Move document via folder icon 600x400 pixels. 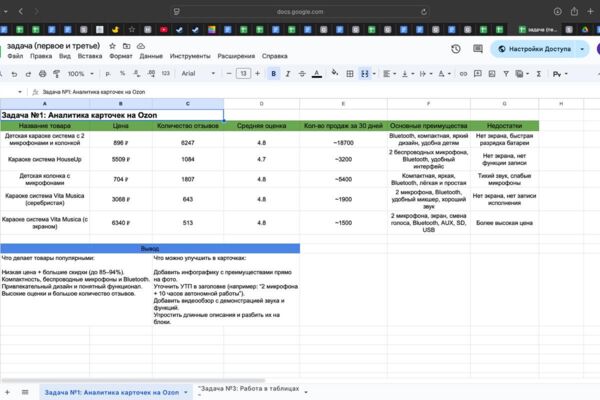pyautogui.click(x=127, y=46)
